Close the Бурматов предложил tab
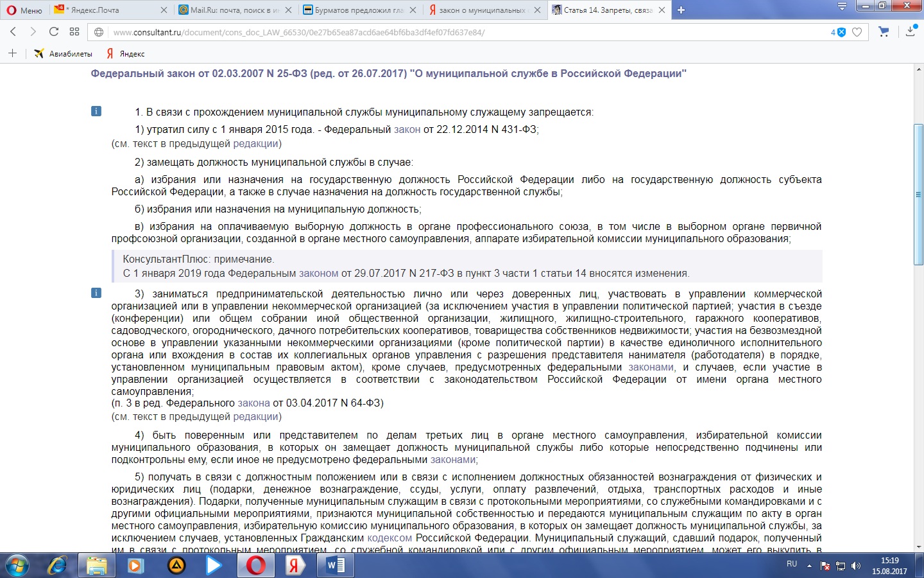Viewport: 924px width, 578px height. point(413,10)
